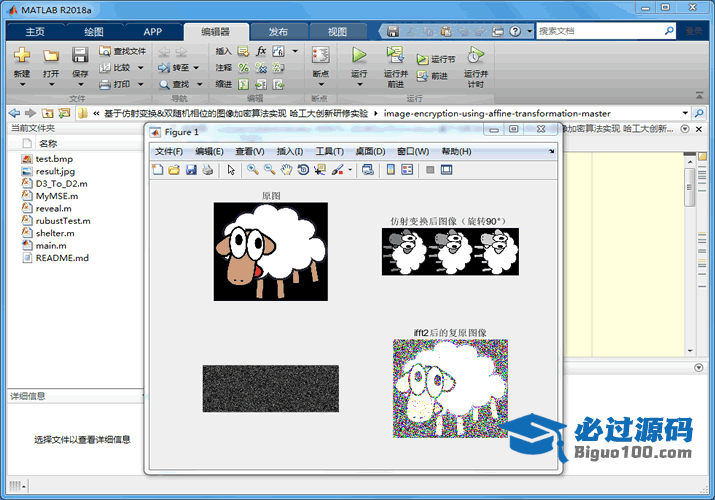This screenshot has width=715, height=500.
Task: Click the editor's vertical scrollbar
Action: (690, 255)
